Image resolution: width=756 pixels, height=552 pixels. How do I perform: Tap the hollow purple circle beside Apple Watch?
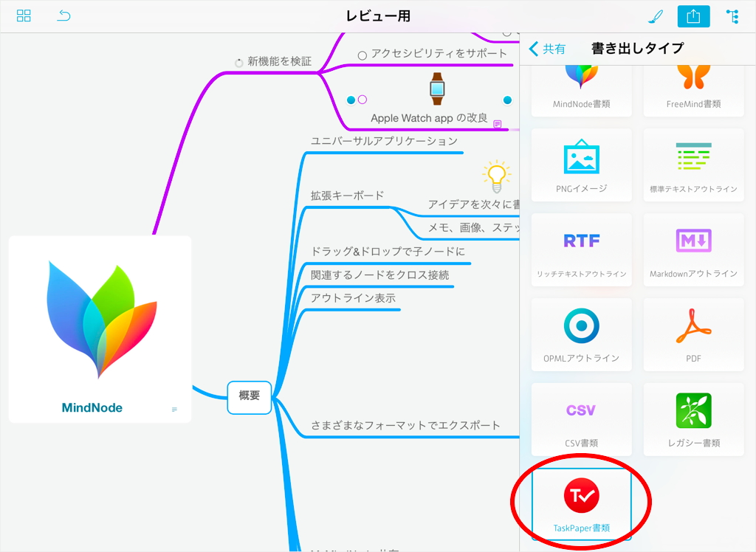[x=362, y=100]
